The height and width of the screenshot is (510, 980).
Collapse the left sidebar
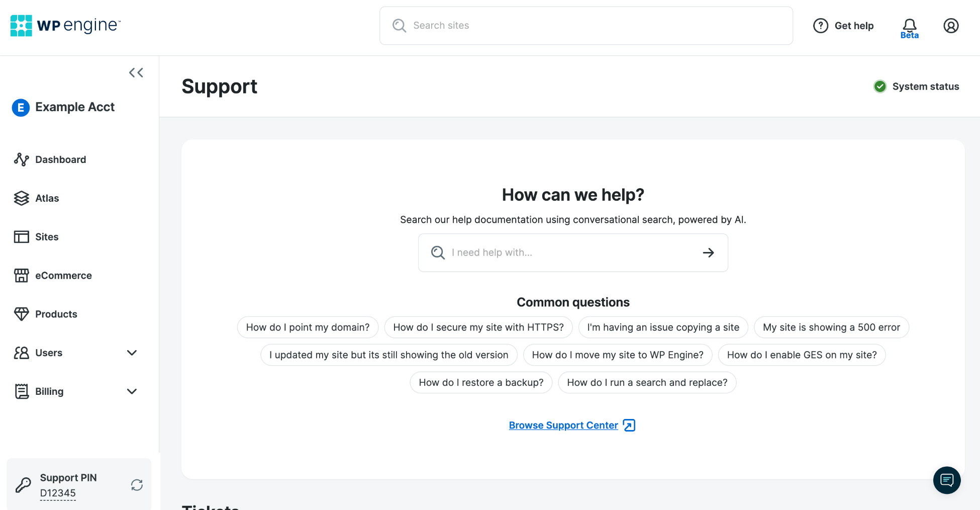(x=136, y=72)
